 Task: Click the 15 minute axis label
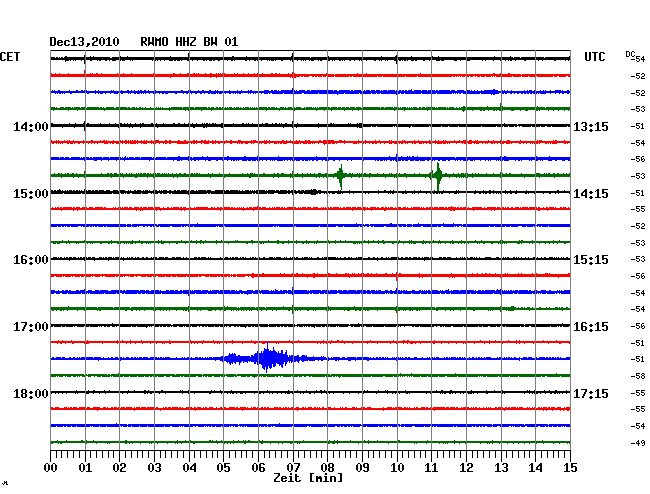570,468
